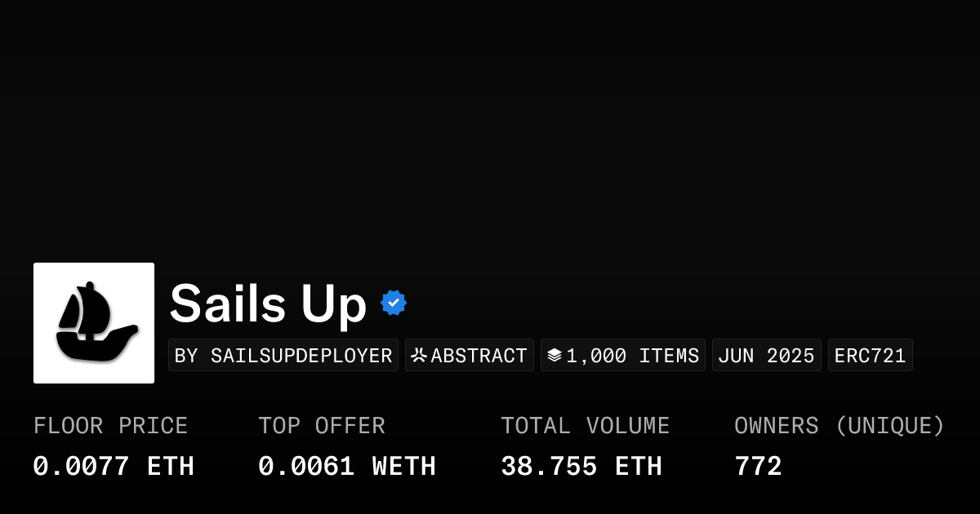This screenshot has height=514, width=980.
Task: Click the TOP OFFER label
Action: (322, 426)
